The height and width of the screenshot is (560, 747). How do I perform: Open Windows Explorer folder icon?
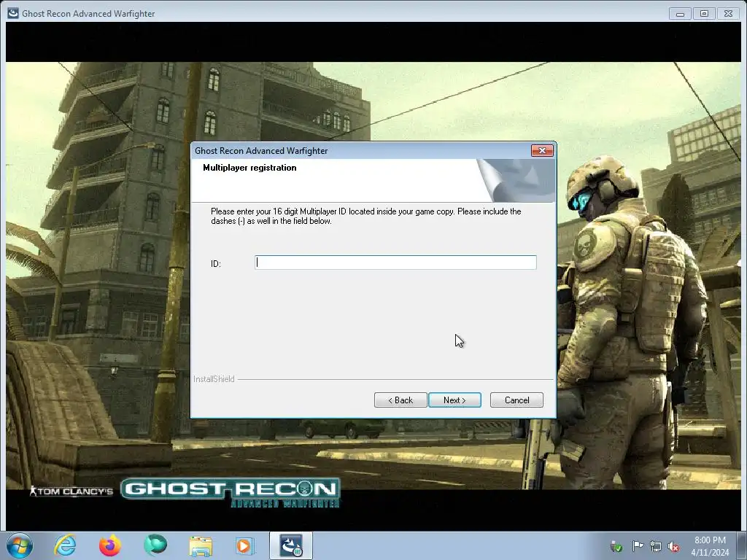click(201, 545)
